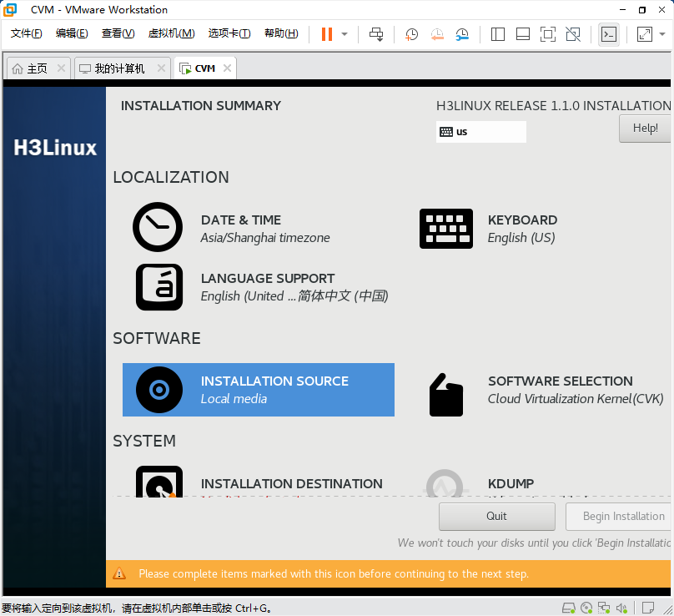The width and height of the screenshot is (674, 616).
Task: Click the Help! button
Action: pos(644,128)
